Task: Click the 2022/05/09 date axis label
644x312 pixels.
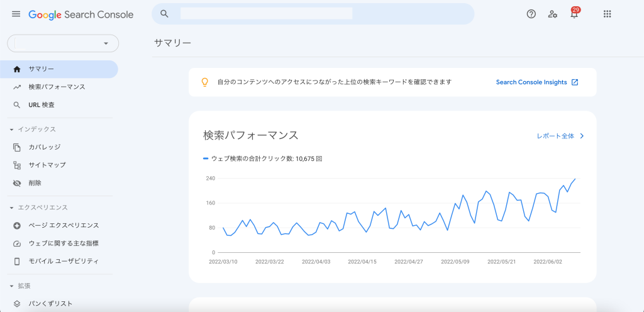Action: click(455, 262)
